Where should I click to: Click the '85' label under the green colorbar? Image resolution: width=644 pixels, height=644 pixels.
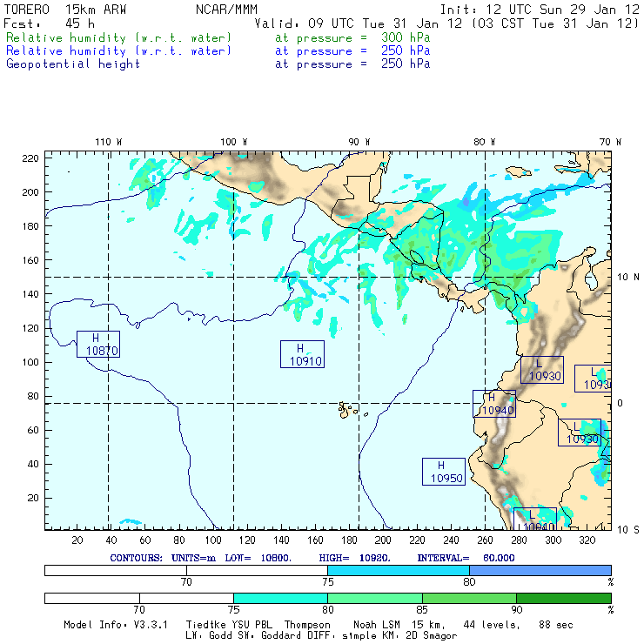tap(422, 610)
